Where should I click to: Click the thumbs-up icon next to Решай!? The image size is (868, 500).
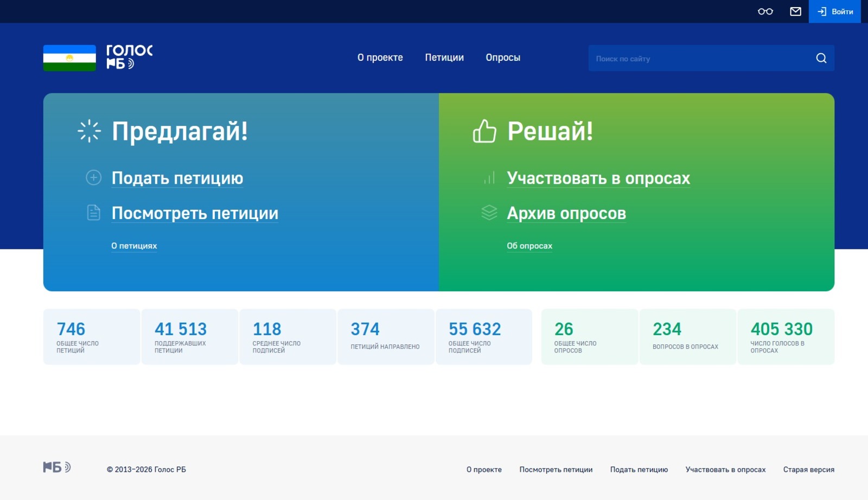coord(484,131)
